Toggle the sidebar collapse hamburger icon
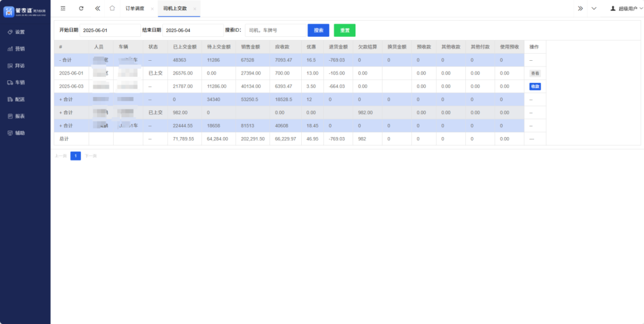 (x=63, y=8)
